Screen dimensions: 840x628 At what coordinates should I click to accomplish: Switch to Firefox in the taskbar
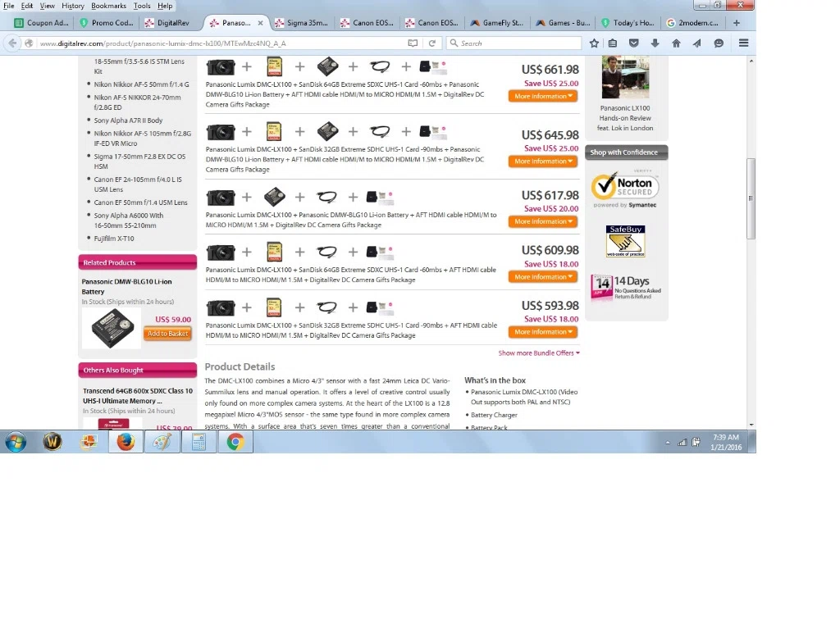point(126,442)
